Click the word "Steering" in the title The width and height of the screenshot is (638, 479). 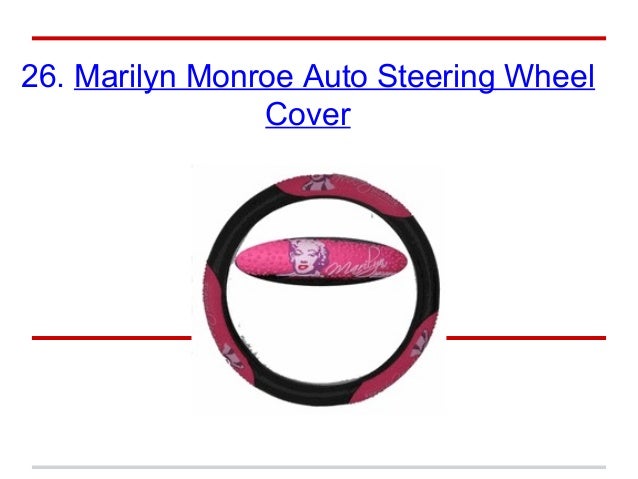(437, 77)
